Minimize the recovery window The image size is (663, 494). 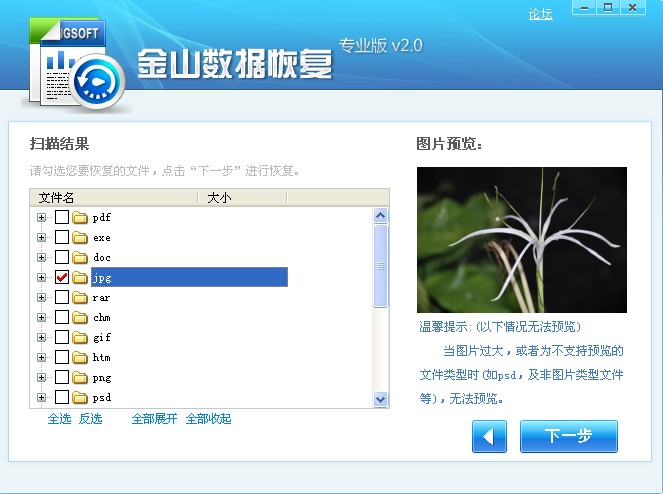[584, 8]
